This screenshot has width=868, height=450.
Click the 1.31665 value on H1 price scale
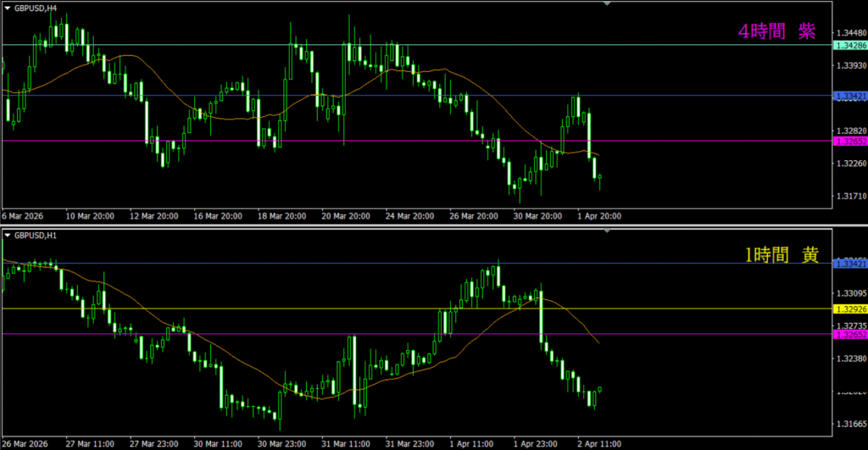click(849, 423)
